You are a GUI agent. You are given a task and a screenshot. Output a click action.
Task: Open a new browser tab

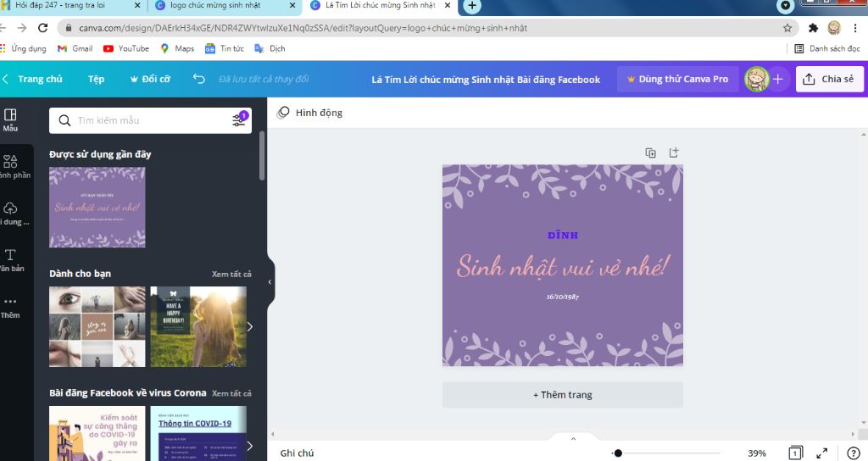[x=471, y=6]
